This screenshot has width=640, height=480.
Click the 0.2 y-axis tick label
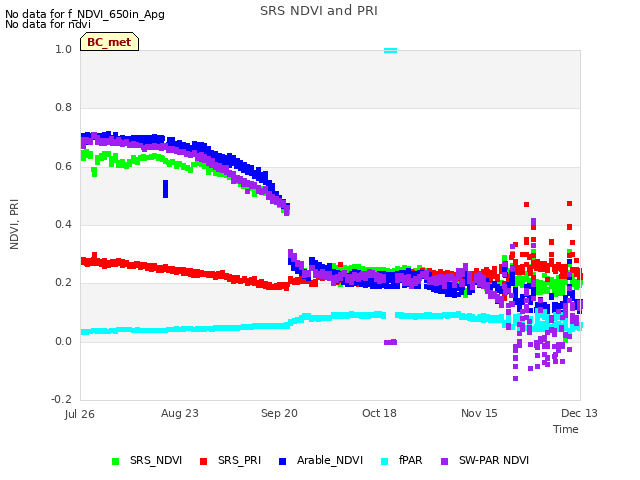pos(63,282)
